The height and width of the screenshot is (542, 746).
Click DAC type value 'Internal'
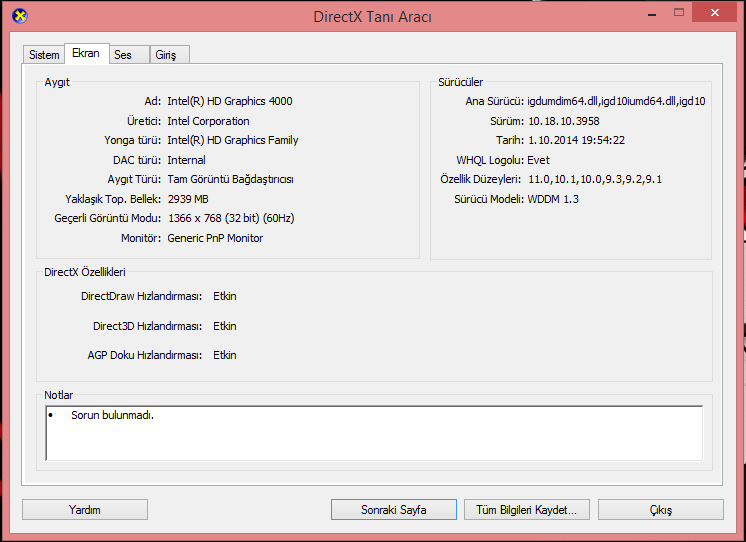coord(186,160)
